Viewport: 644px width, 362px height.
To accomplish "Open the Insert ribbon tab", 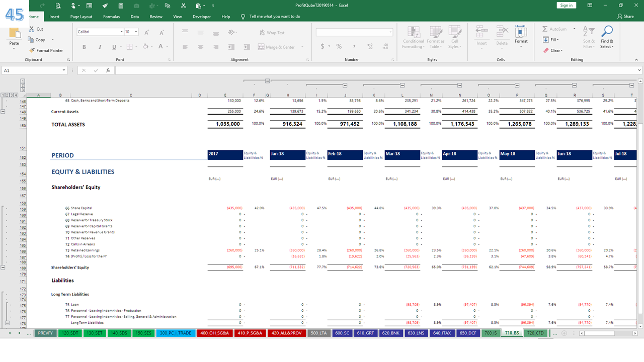I will tap(54, 17).
